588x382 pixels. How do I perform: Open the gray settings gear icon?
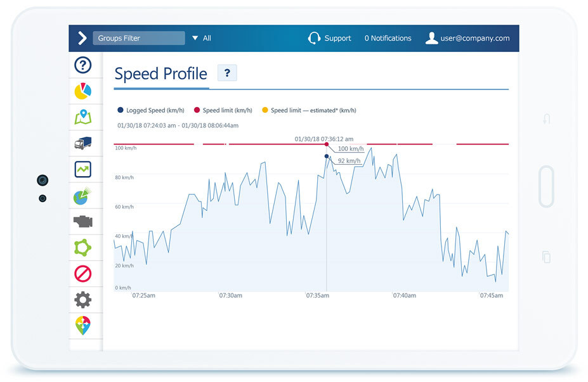(x=82, y=300)
